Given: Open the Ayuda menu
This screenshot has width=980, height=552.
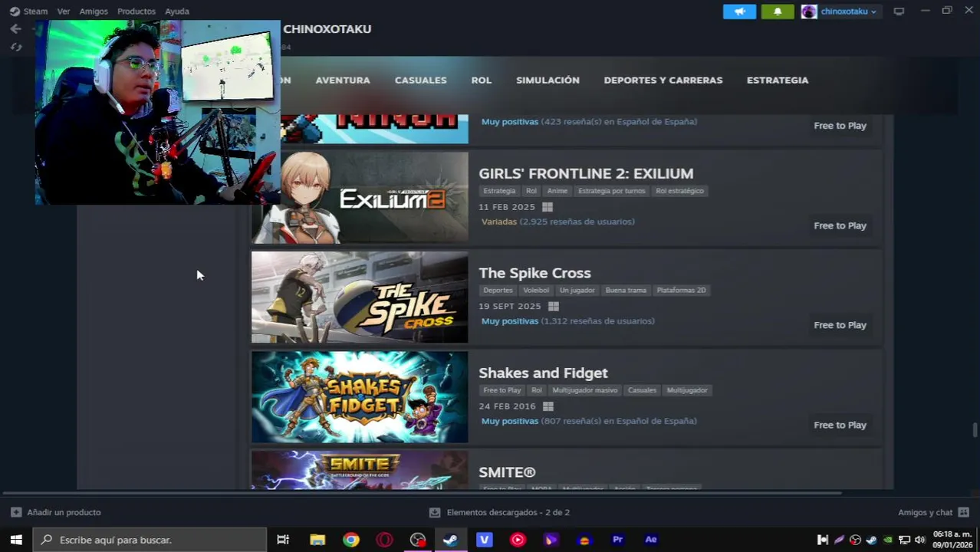Looking at the screenshot, I should pos(177,11).
